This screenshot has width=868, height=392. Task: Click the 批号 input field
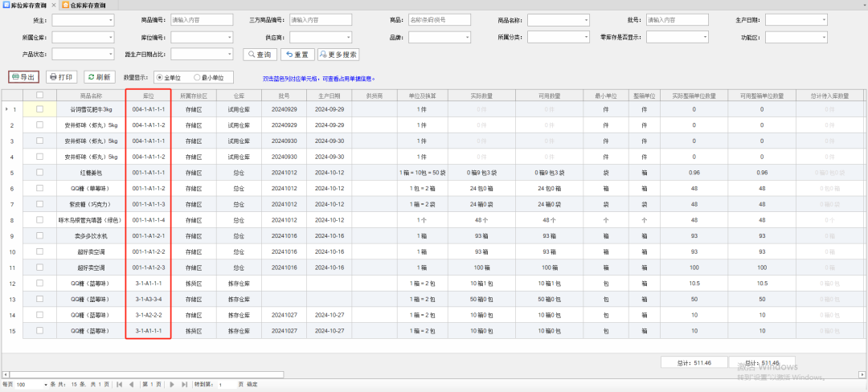[x=678, y=20]
